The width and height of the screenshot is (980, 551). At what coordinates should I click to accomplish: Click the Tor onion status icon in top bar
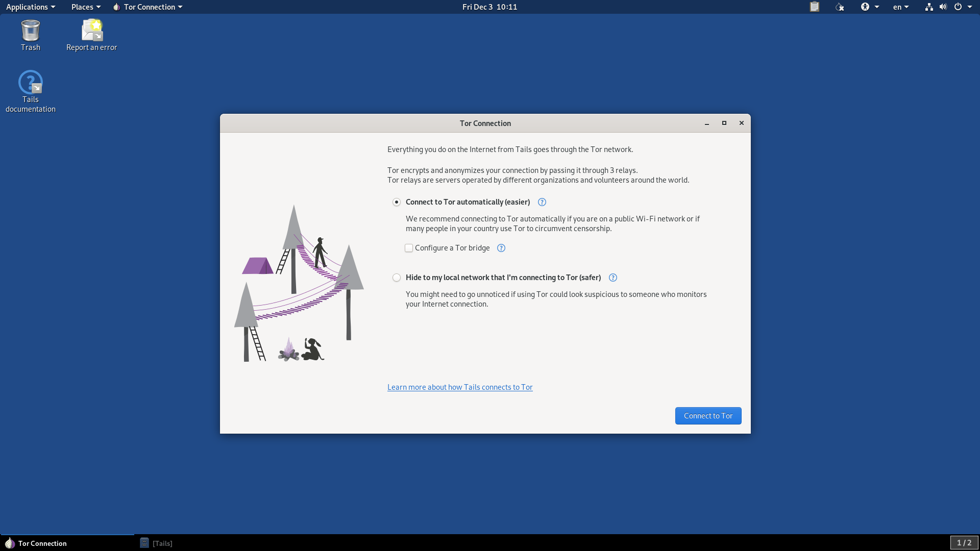840,7
